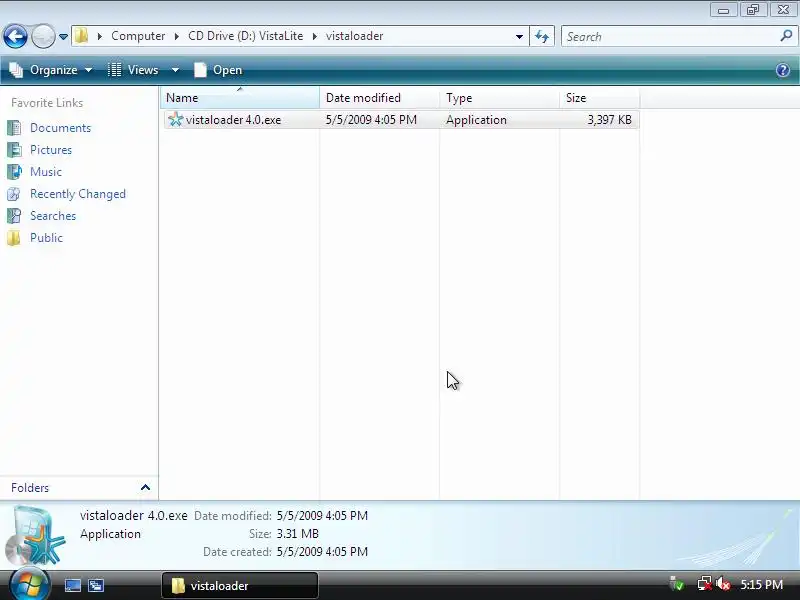
Task: Click the Folders pane label
Action: (x=30, y=488)
